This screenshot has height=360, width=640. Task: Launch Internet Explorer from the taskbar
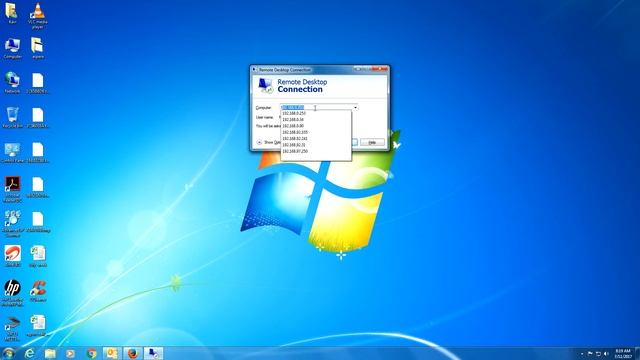pyautogui.click(x=29, y=353)
